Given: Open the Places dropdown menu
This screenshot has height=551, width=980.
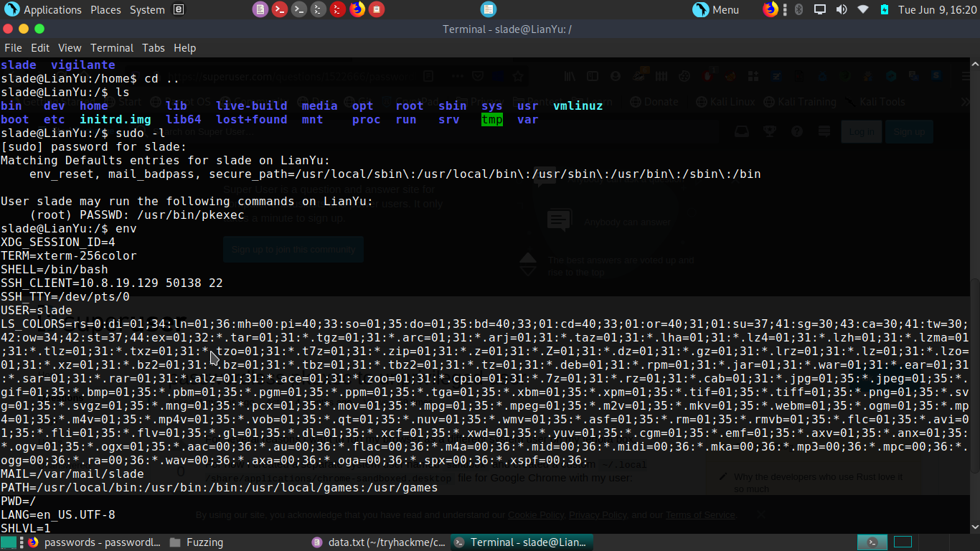Looking at the screenshot, I should pos(105,9).
